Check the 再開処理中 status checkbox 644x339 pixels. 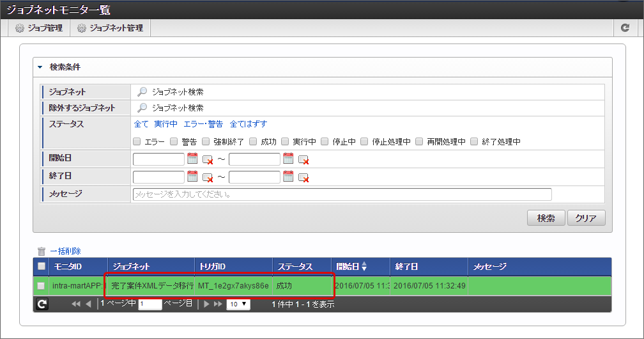(419, 141)
